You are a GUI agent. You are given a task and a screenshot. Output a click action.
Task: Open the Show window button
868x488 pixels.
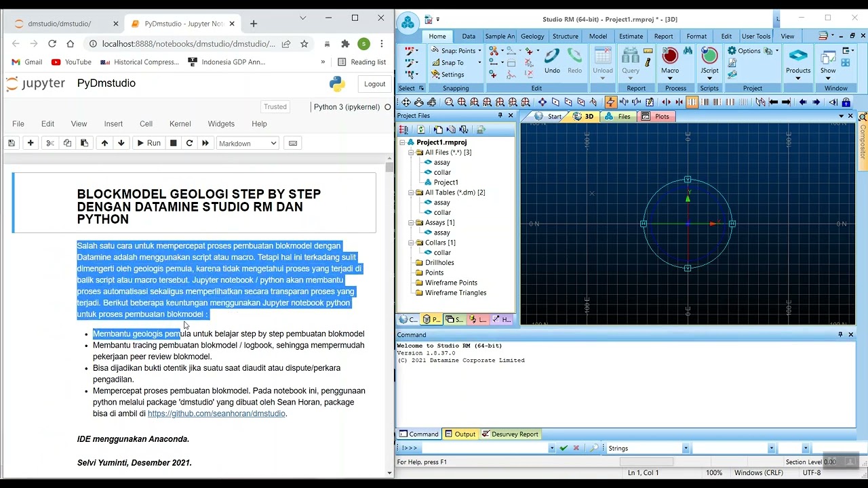point(828,62)
